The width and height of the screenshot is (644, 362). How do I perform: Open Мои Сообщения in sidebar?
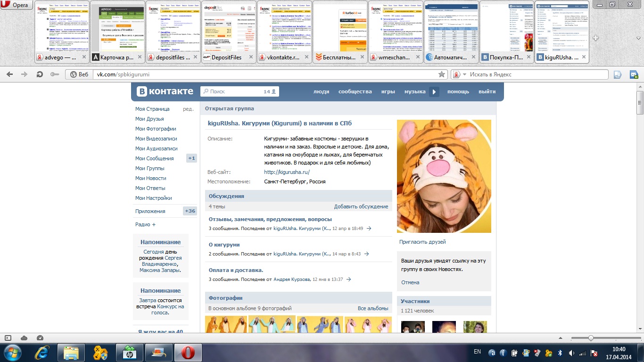(x=155, y=158)
